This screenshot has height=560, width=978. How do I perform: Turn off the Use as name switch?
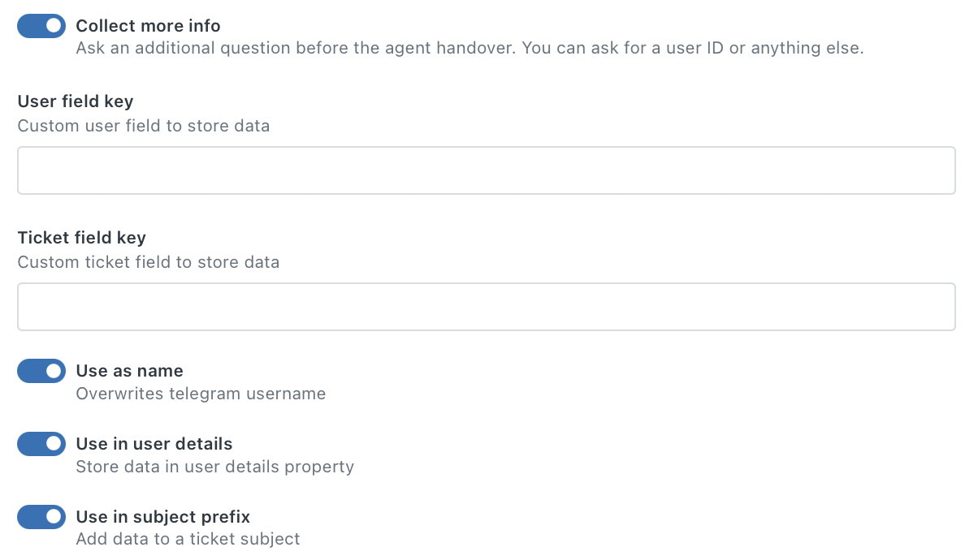pos(41,370)
